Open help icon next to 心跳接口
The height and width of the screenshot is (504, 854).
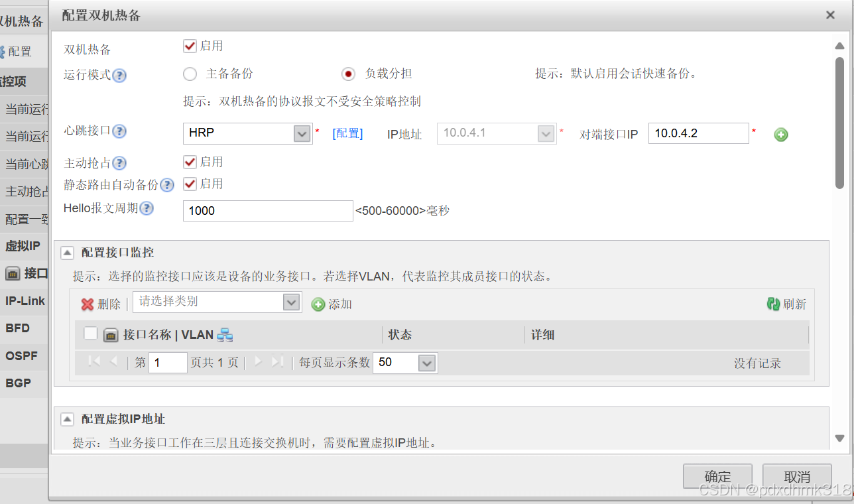[x=119, y=131]
